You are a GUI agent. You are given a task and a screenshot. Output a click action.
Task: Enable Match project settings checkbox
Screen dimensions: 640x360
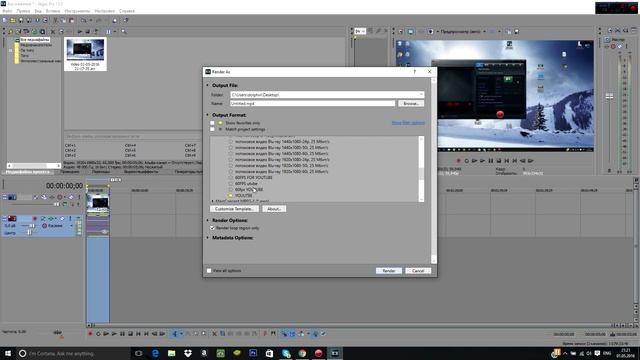(212, 129)
